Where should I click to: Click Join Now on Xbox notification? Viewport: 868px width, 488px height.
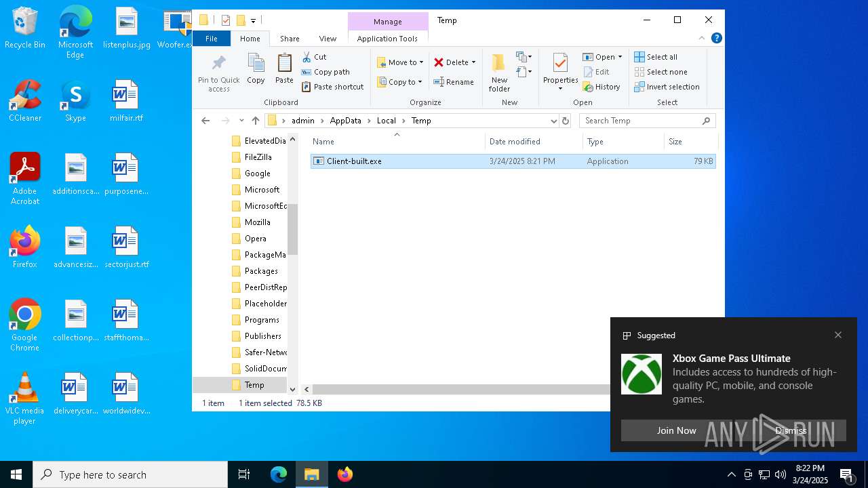pos(676,430)
